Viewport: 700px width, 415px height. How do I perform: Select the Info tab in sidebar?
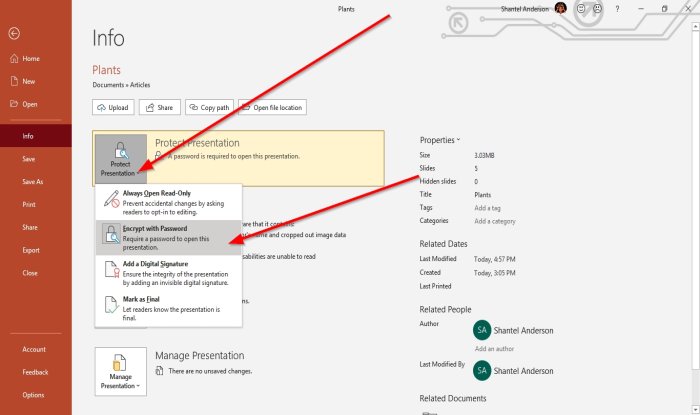click(x=36, y=136)
